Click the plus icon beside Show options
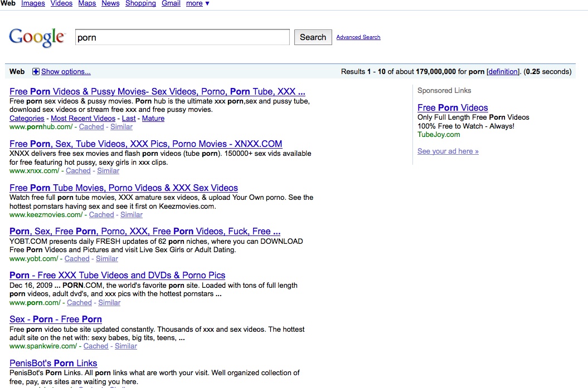 point(36,72)
